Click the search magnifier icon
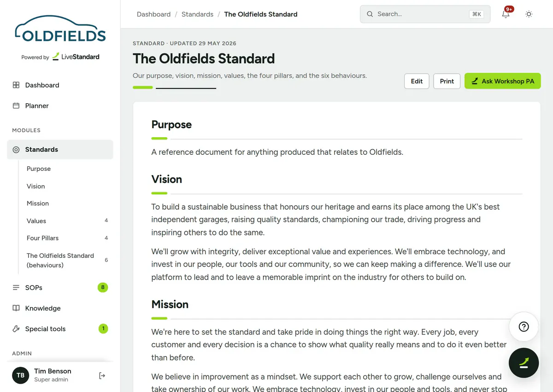Screen dimensions: 553x392 point(370,14)
